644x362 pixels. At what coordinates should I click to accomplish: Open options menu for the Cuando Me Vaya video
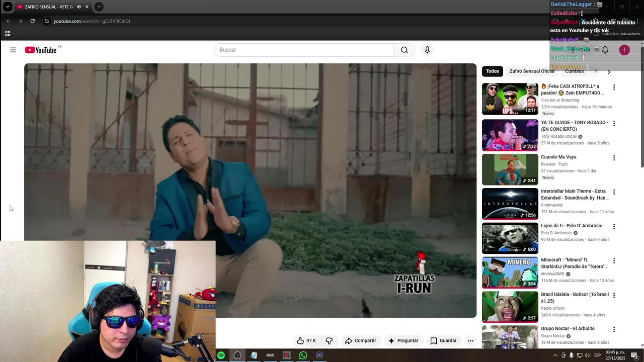click(614, 158)
